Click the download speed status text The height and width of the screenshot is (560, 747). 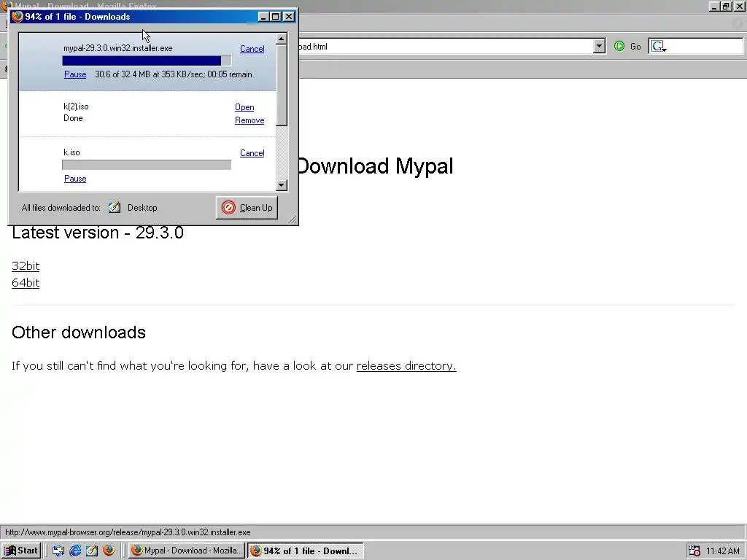pos(174,74)
